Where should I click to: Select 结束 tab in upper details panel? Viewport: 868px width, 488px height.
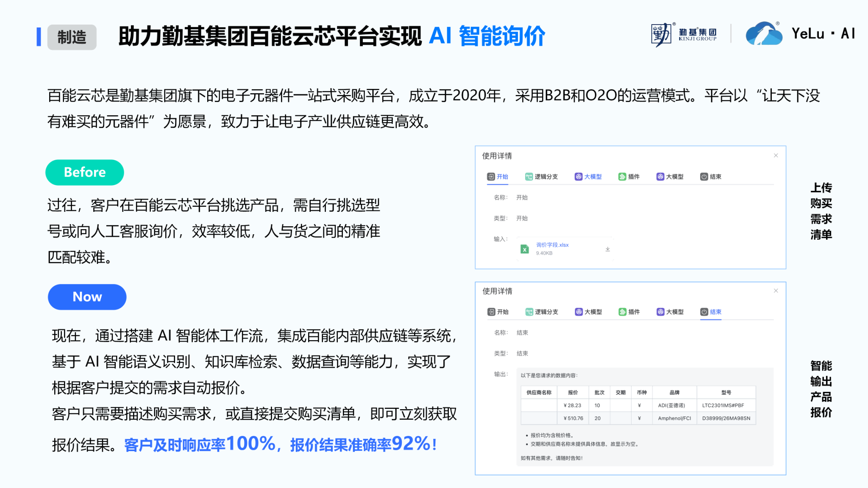tap(711, 177)
